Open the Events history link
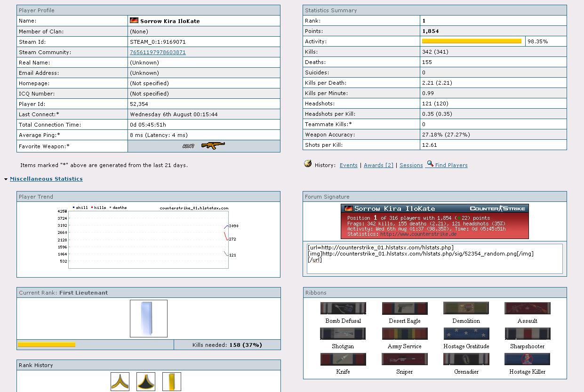Screen dimensions: 584x392 349,165
